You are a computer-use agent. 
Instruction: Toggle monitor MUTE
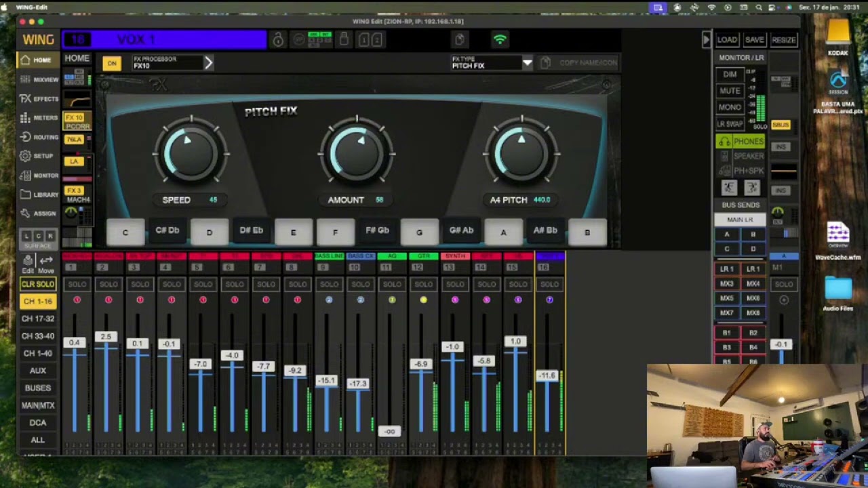pos(730,91)
